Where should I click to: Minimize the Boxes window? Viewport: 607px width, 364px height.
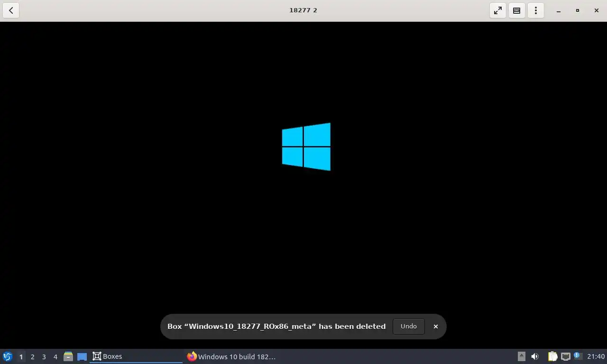click(x=559, y=10)
